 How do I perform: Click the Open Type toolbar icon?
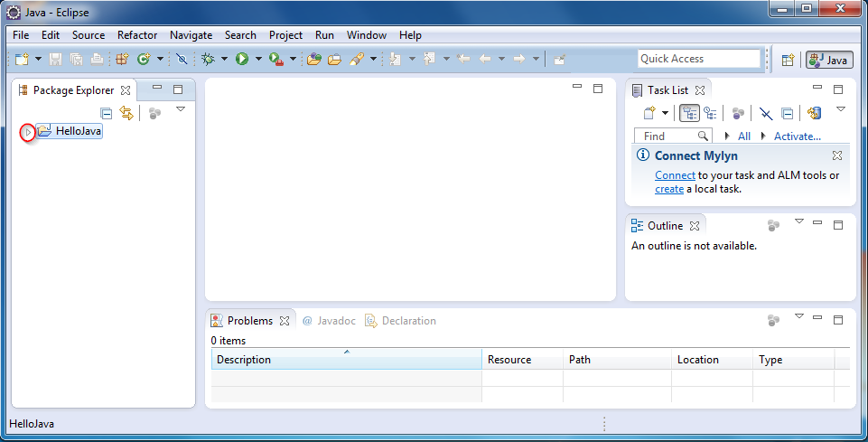(313, 60)
